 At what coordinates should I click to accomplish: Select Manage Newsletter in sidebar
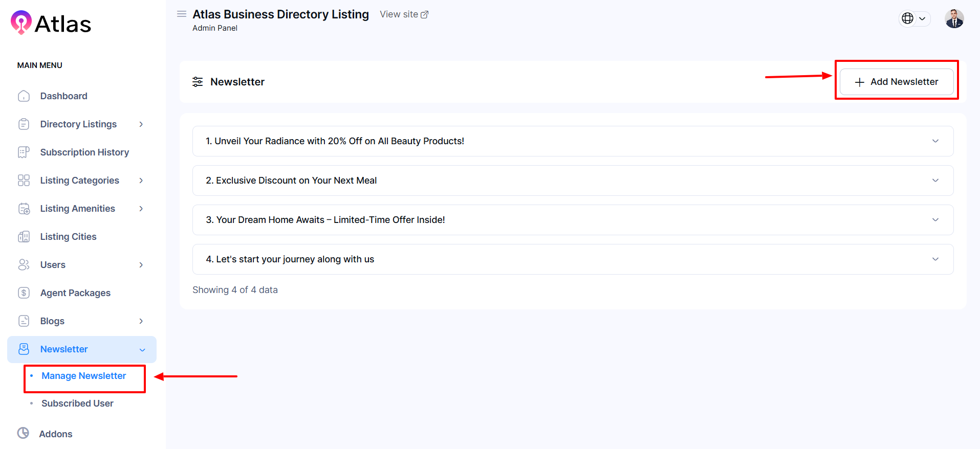tap(83, 376)
